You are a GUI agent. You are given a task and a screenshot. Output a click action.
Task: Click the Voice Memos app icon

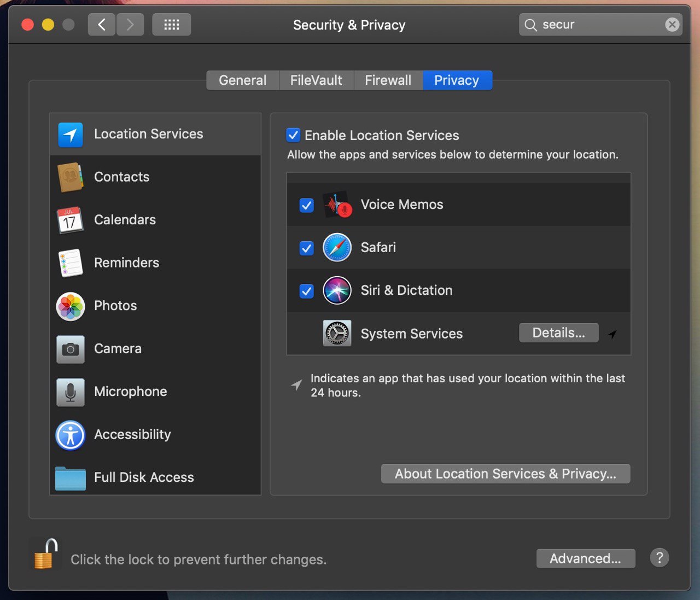point(337,205)
